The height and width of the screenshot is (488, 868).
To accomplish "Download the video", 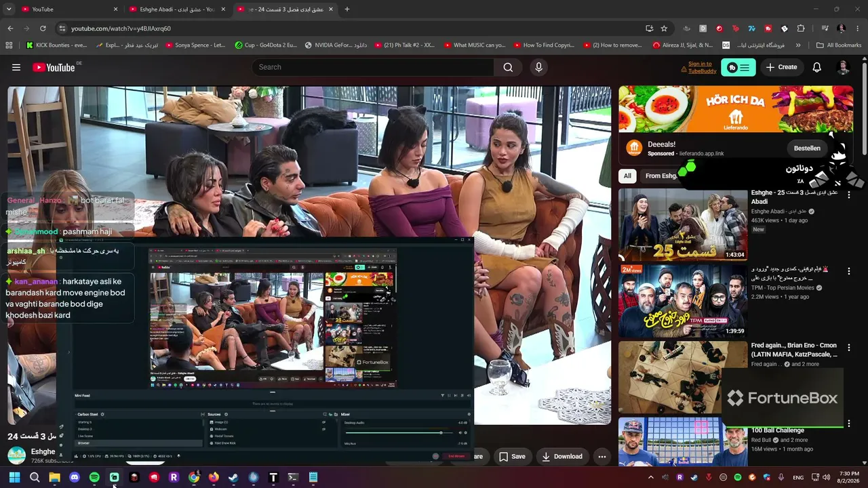I will [562, 456].
